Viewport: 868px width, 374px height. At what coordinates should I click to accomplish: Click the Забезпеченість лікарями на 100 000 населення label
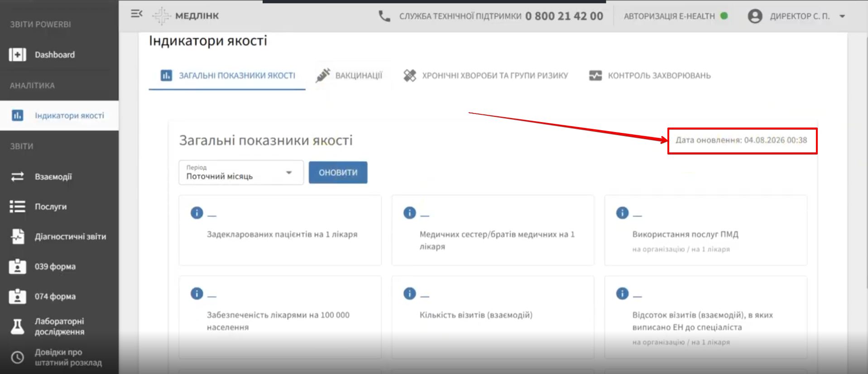(x=278, y=321)
